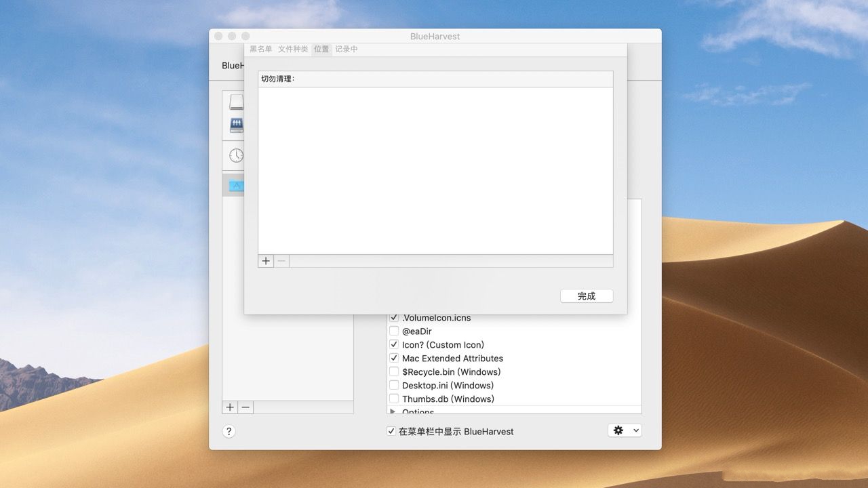Click the Mac Extended Attributes label
This screenshot has width=868, height=488.
(x=452, y=358)
